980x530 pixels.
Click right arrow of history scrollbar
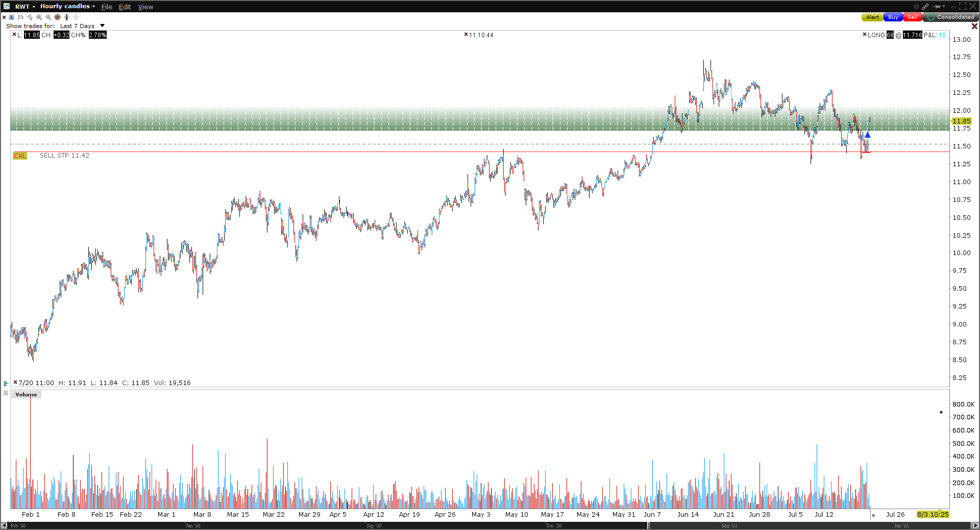[975, 525]
